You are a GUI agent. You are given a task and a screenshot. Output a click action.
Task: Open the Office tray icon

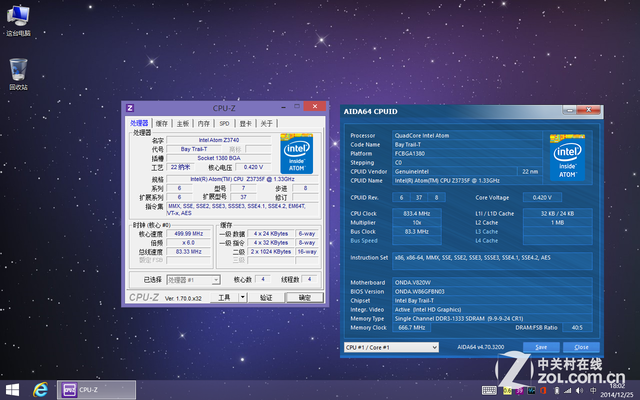click(543, 391)
